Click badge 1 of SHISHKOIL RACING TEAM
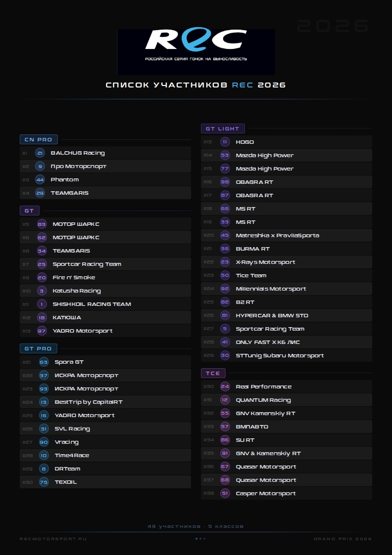The width and height of the screenshot is (392, 555). (x=42, y=304)
